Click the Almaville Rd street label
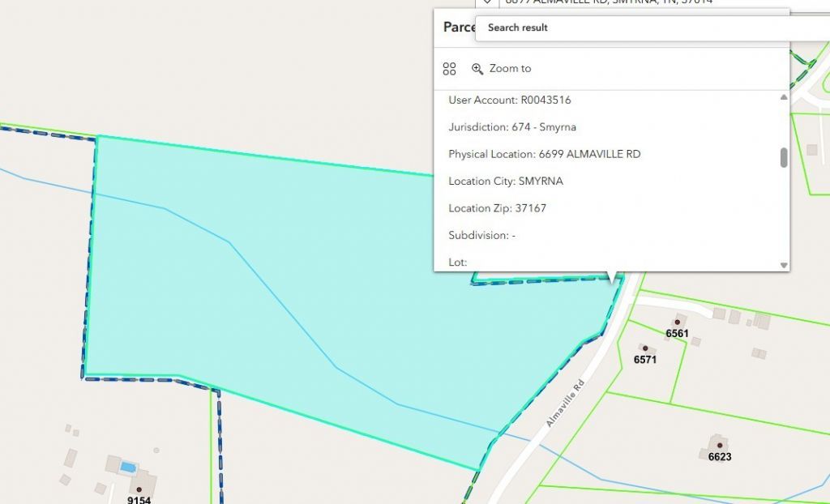 click(x=564, y=404)
